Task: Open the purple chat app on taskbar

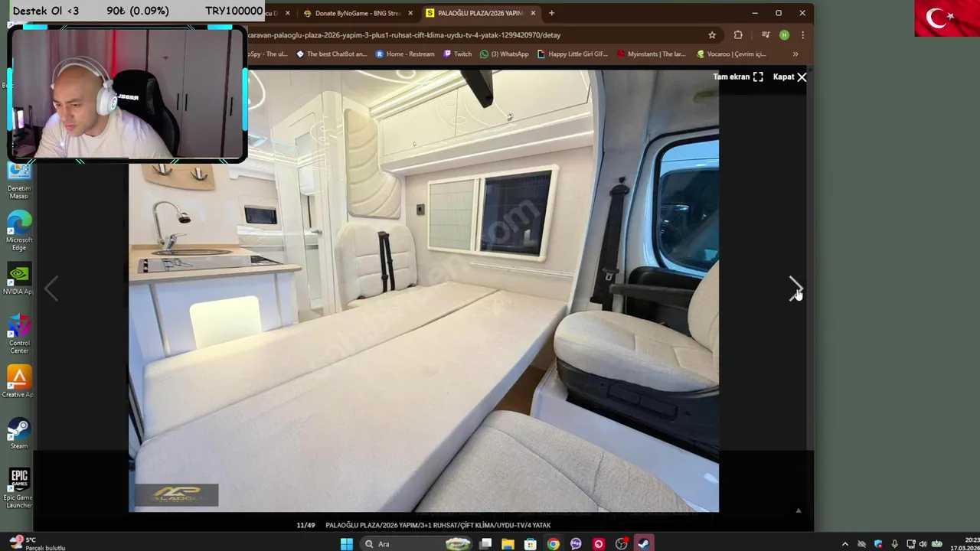Action: 576,544
